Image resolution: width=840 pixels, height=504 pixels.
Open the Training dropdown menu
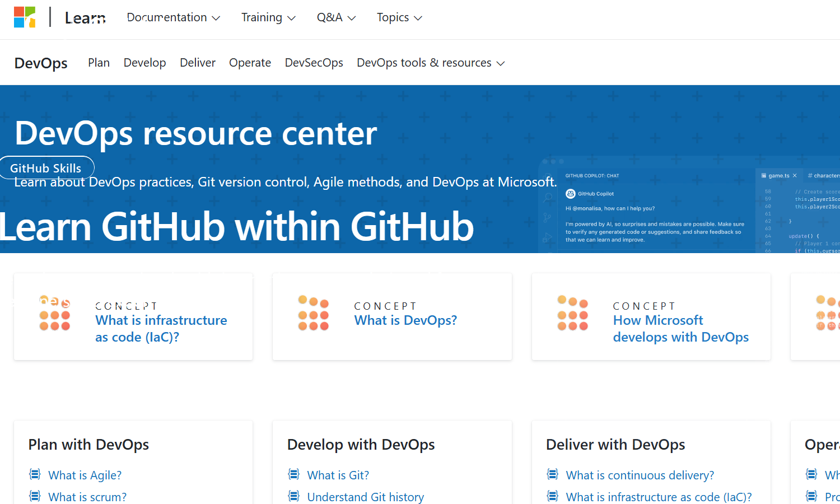point(268,17)
